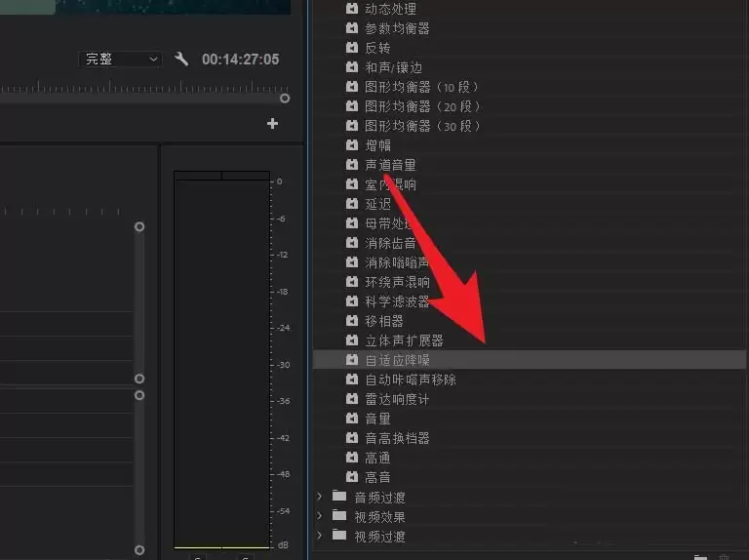Click the timecode 00:14:27:05 display
This screenshot has height=560, width=749.
240,60
